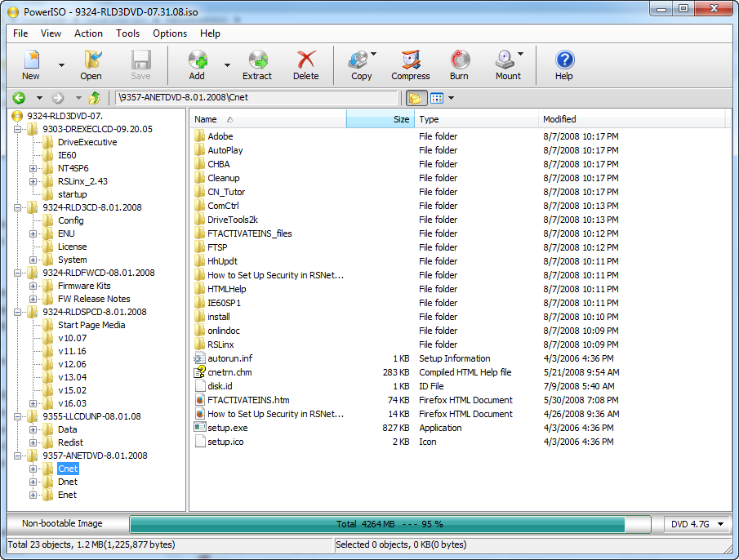Open the Copy button dropdown arrow

[374, 54]
